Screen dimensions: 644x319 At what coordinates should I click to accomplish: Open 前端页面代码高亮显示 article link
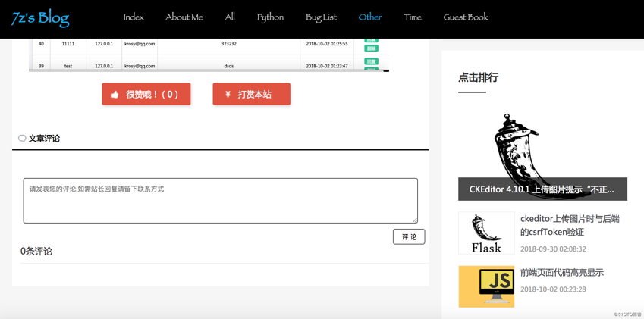(562, 273)
